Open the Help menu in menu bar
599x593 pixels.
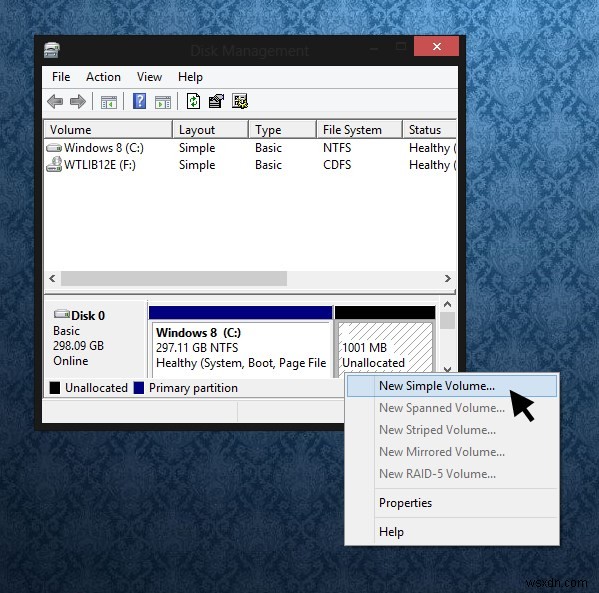[190, 77]
